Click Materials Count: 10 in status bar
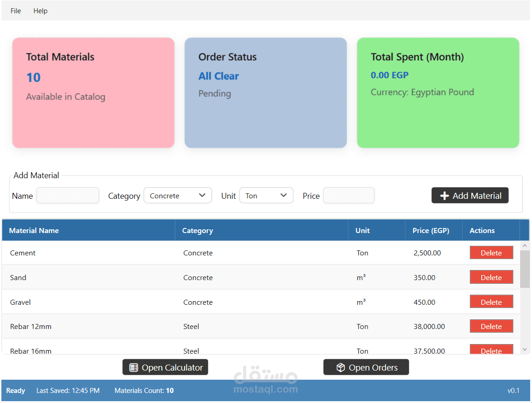This screenshot has width=532, height=403. 144,391
